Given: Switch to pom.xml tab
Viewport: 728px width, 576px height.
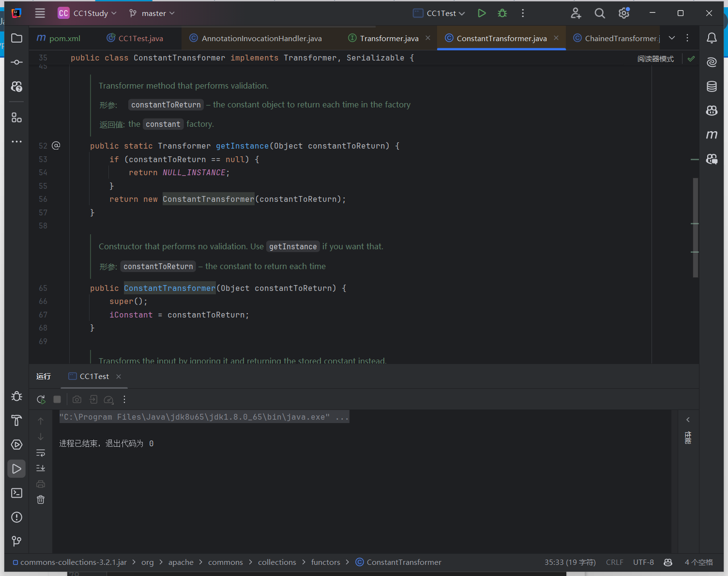Looking at the screenshot, I should (x=59, y=38).
